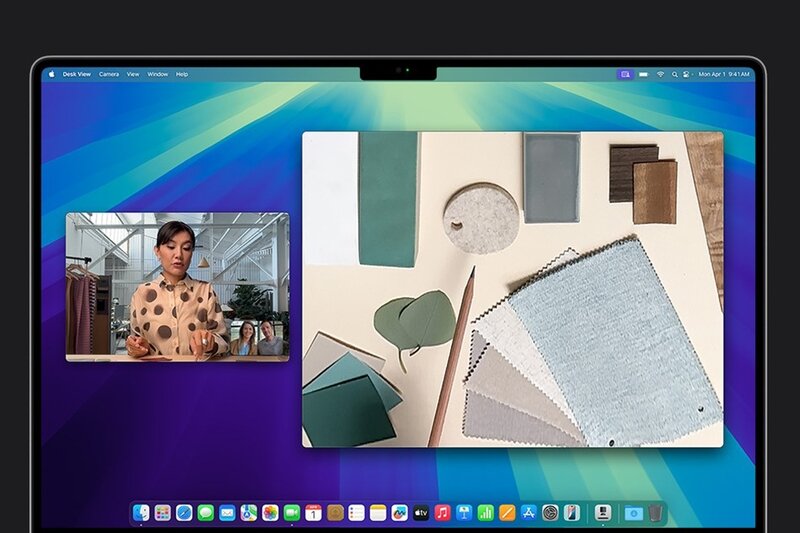Launch Safari from the Dock
This screenshot has width=800, height=533.
coord(184,513)
